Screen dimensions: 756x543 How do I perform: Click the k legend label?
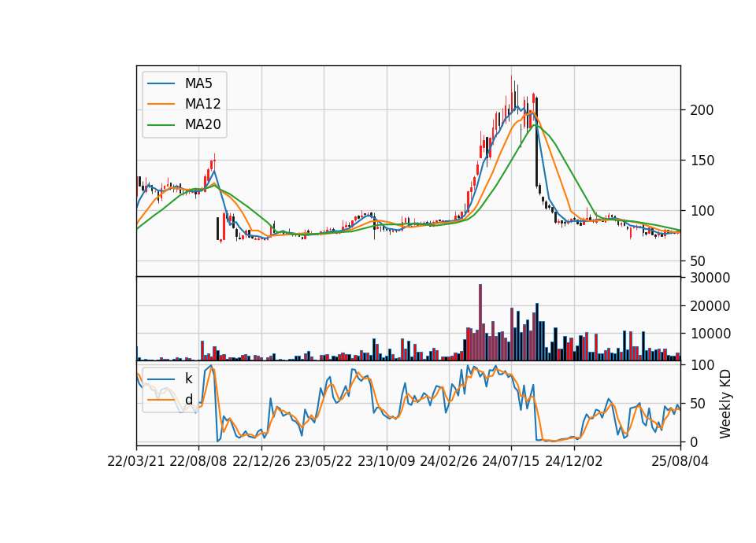point(188,379)
